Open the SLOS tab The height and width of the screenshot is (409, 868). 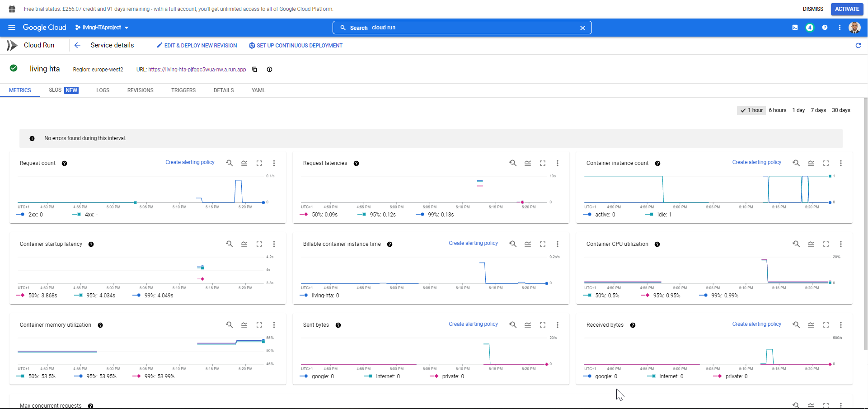tap(55, 90)
